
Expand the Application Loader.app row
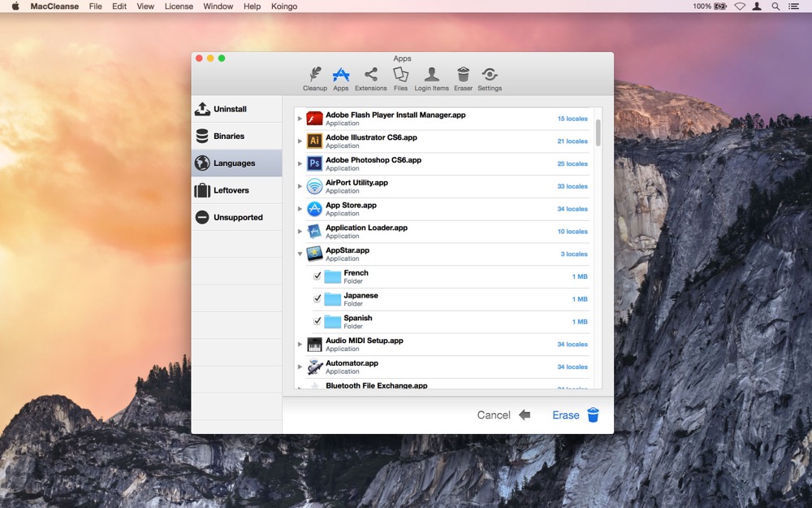[x=300, y=231]
